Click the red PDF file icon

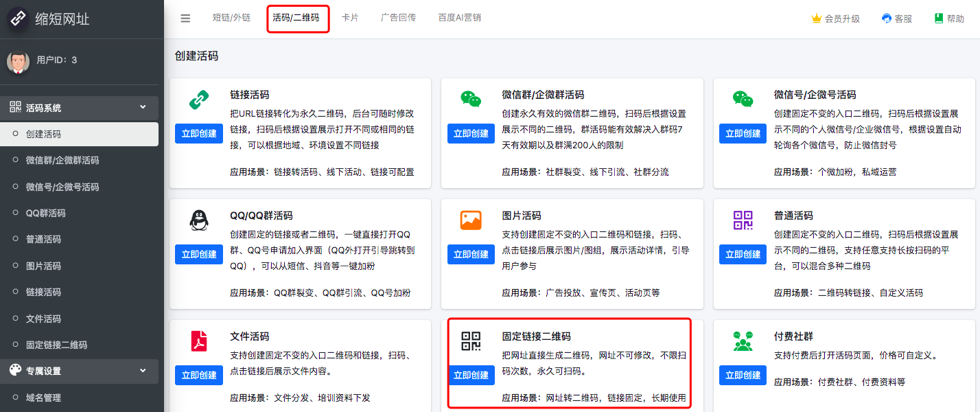(199, 341)
